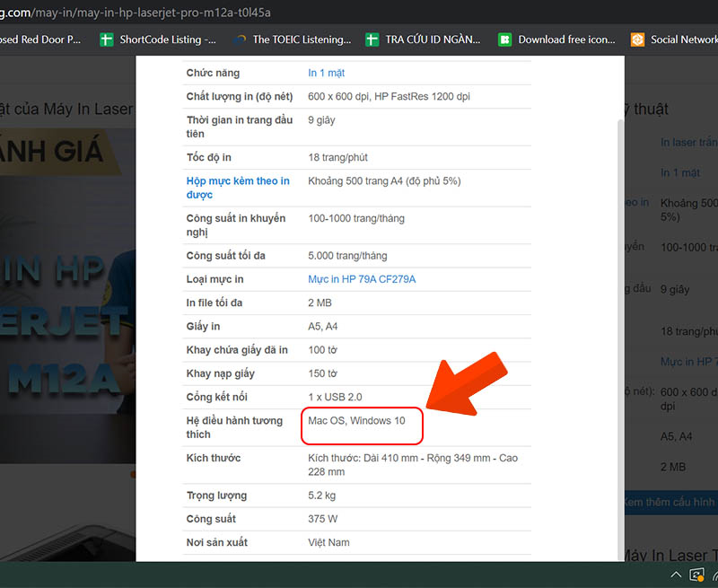Click 'Giấy in' label
718x588 pixels.
(203, 327)
